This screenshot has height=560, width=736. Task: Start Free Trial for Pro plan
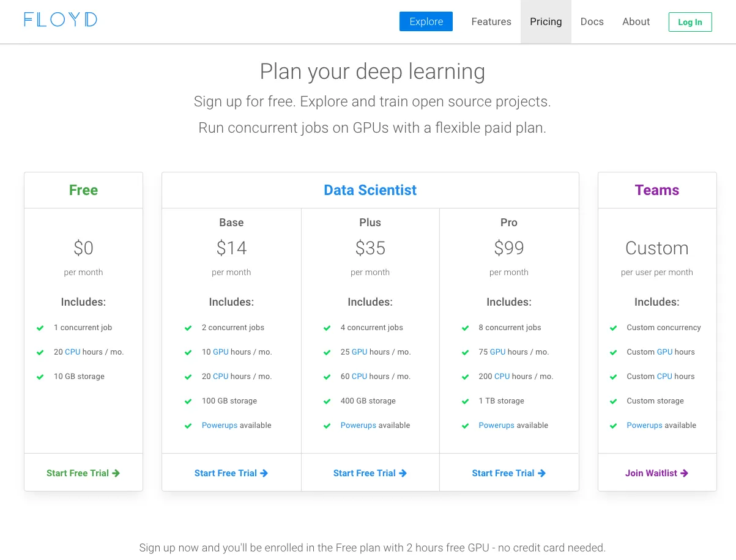509,473
